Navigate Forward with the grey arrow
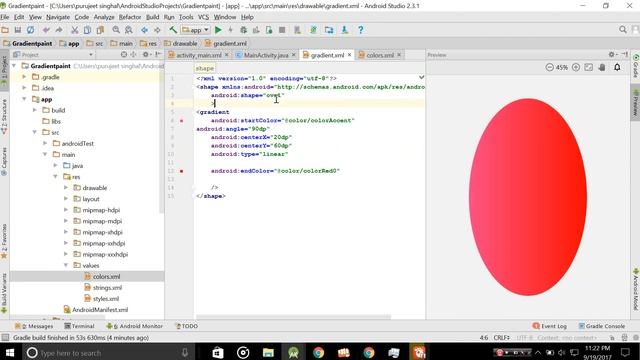The width and height of the screenshot is (640, 360). pos(157,30)
